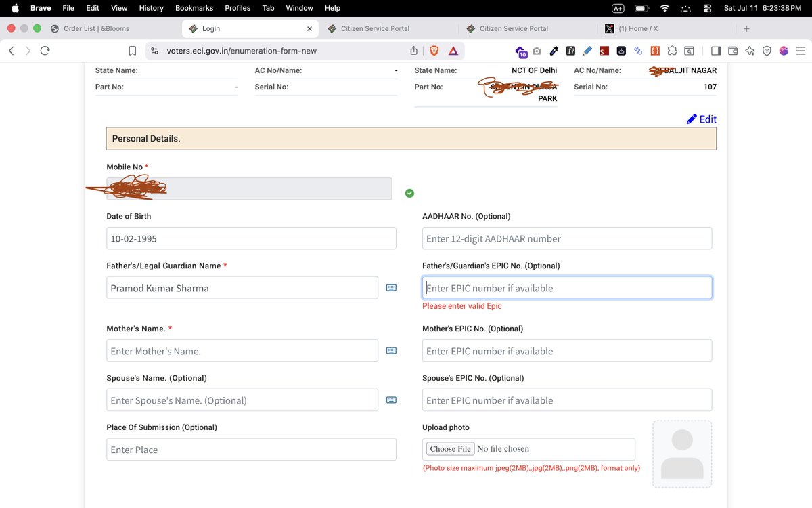Viewport: 812px width, 508px height.
Task: Open the red S extension
Action: [604, 51]
